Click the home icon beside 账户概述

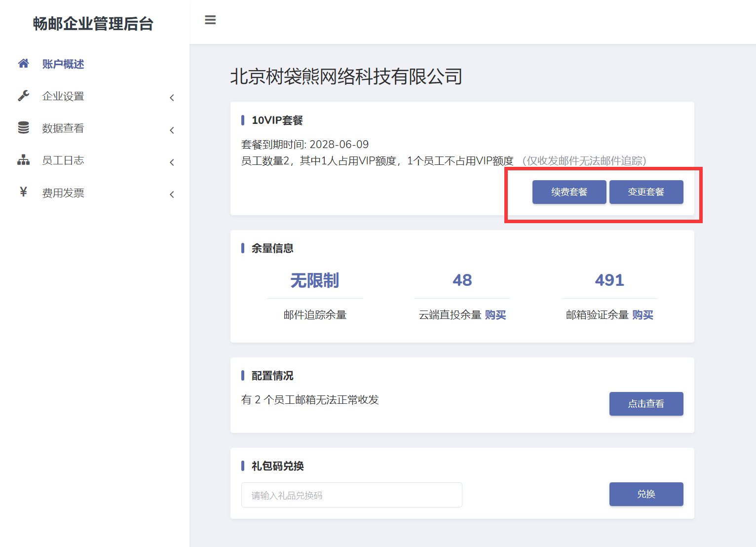23,64
